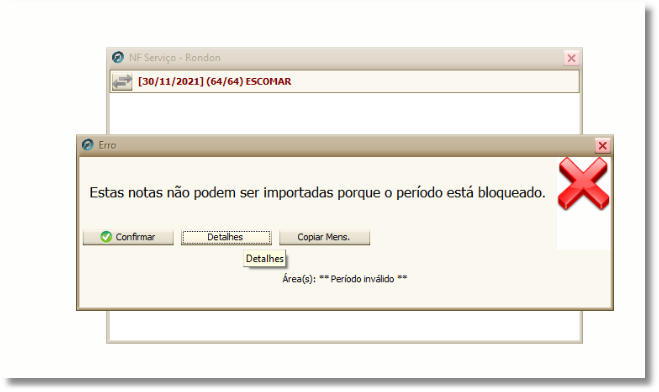Select the [30/11/2021] (64/64) ESCOMAR entry

[x=214, y=82]
